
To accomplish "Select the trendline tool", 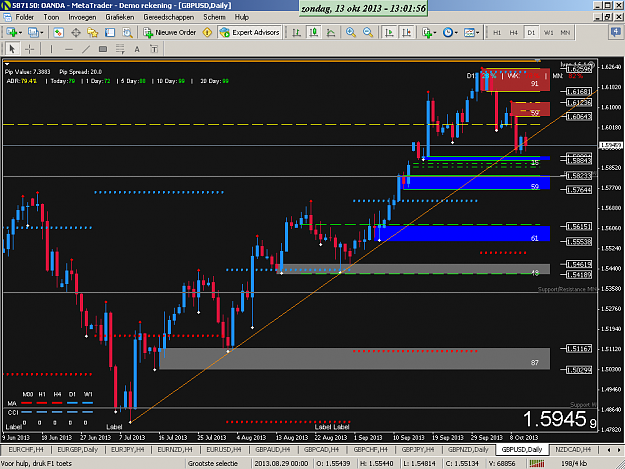I will tap(86, 49).
